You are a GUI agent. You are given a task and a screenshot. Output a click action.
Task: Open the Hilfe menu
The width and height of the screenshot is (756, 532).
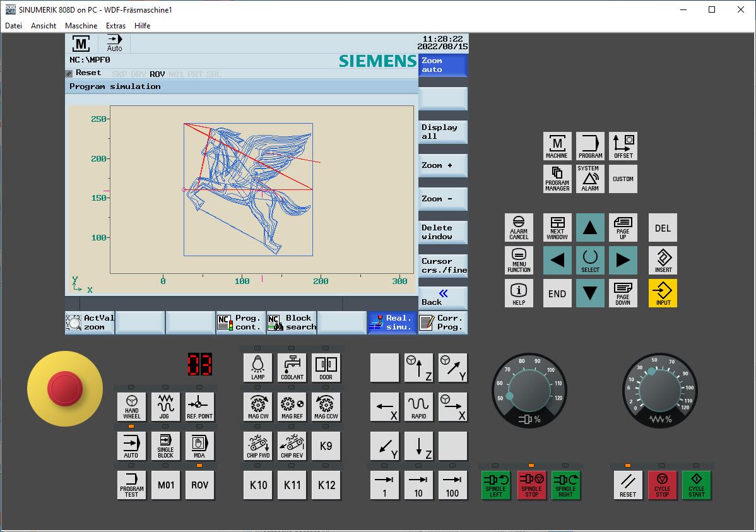coord(142,26)
